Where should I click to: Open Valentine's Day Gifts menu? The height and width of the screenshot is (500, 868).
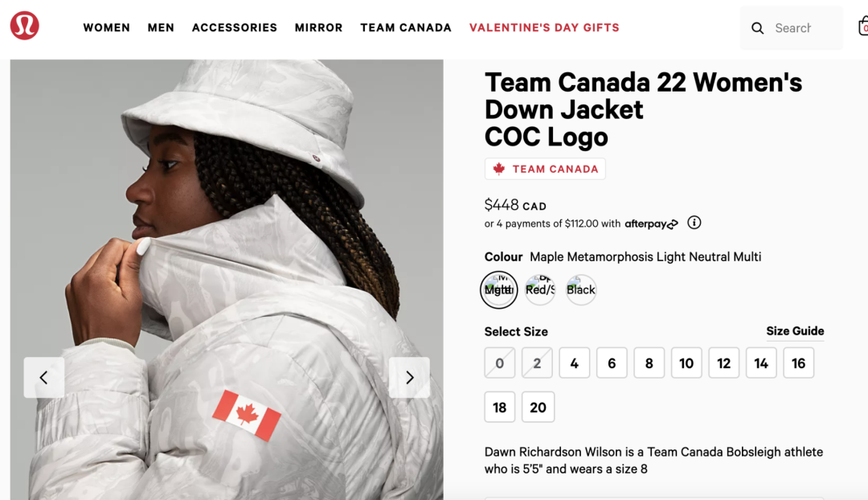[544, 27]
